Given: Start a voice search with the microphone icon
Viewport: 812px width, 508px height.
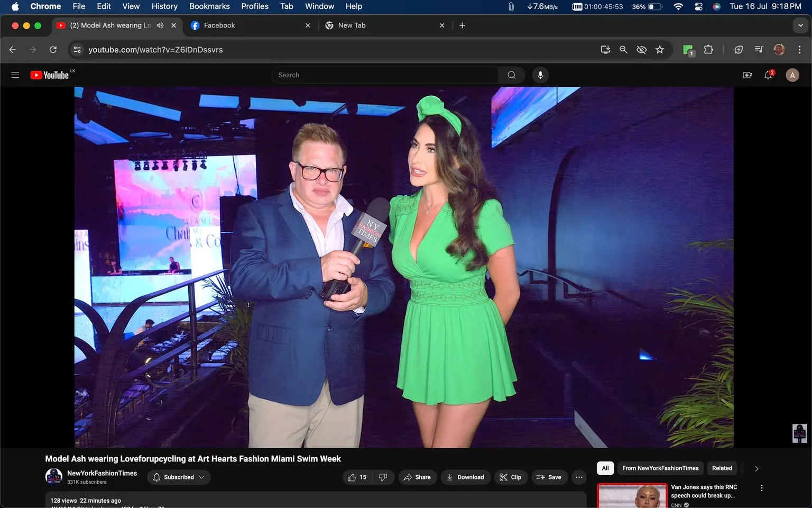Looking at the screenshot, I should 540,75.
